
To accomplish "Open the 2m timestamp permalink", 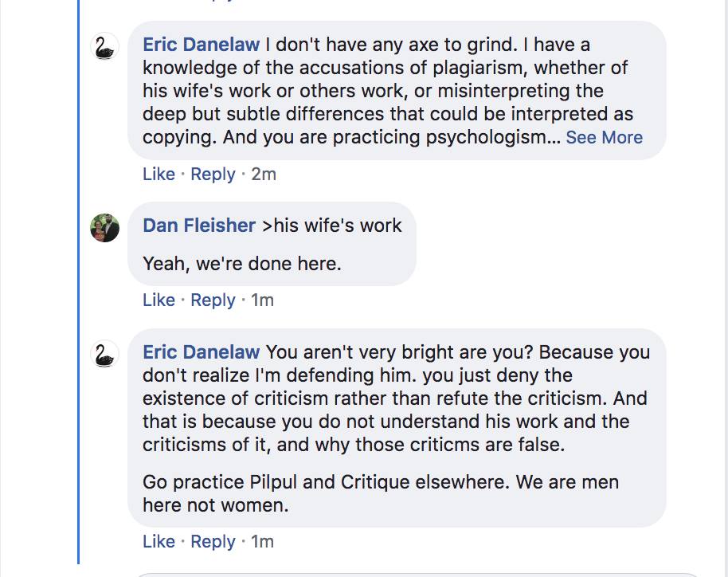I will (264, 175).
